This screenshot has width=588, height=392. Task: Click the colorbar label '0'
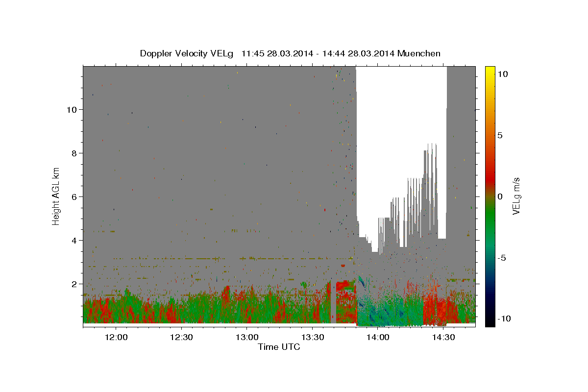point(500,196)
